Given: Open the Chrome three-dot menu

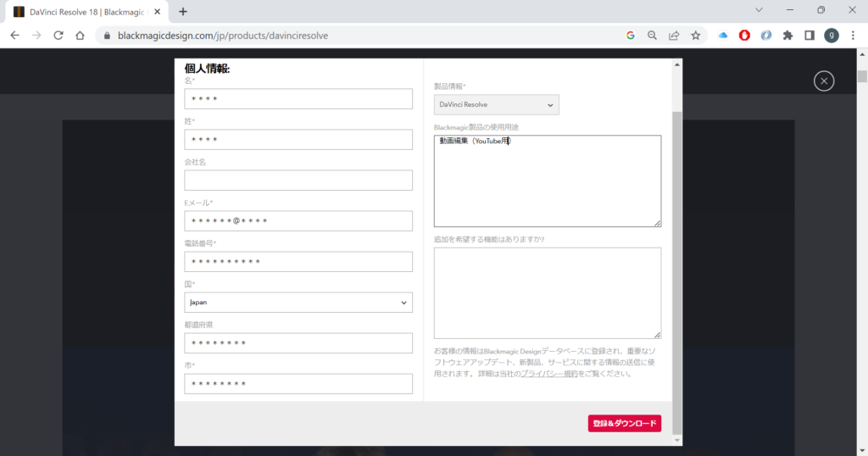Looking at the screenshot, I should (854, 36).
